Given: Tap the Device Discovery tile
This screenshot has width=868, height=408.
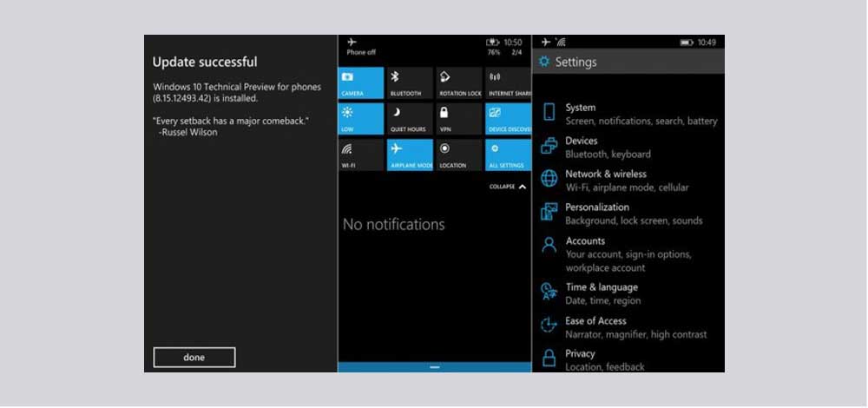Looking at the screenshot, I should [x=508, y=118].
